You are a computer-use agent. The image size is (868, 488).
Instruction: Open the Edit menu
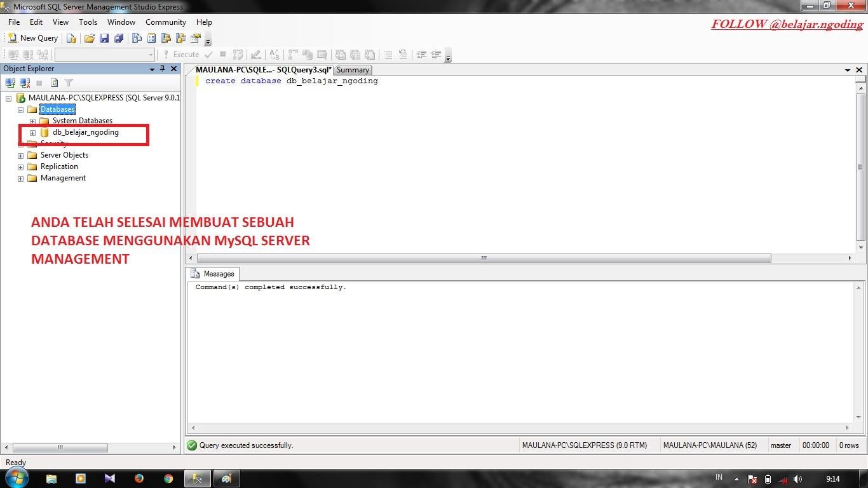pos(36,22)
